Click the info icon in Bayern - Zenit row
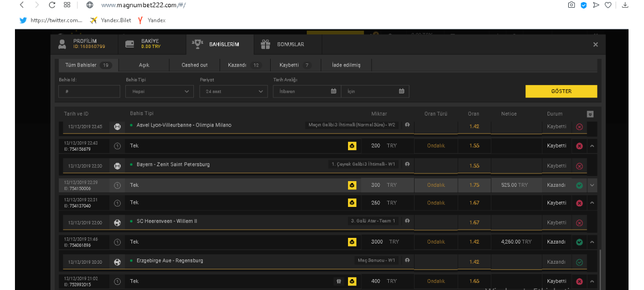This screenshot has height=290, width=644. click(407, 164)
